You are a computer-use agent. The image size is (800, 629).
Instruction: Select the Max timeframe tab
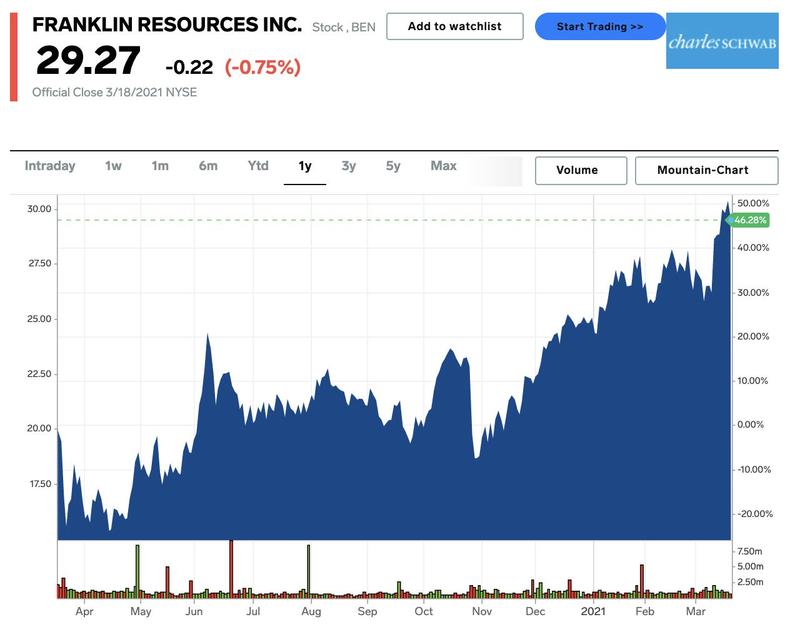tap(443, 166)
